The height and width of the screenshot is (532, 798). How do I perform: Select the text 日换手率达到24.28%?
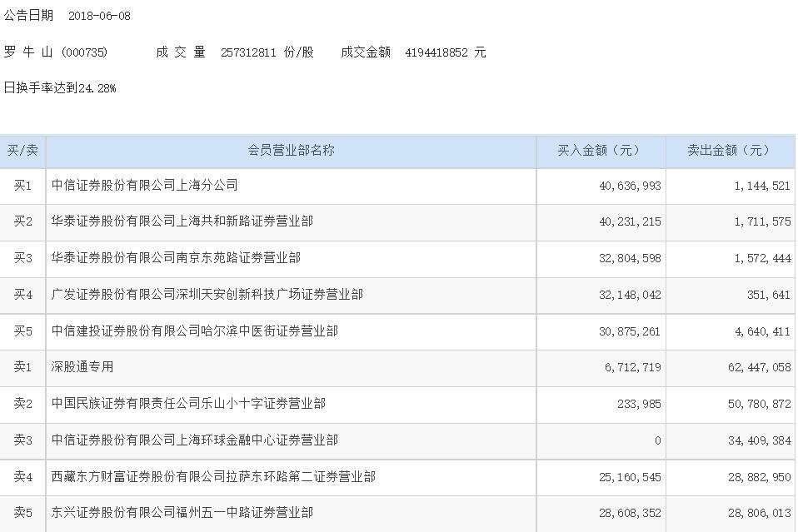[60, 88]
